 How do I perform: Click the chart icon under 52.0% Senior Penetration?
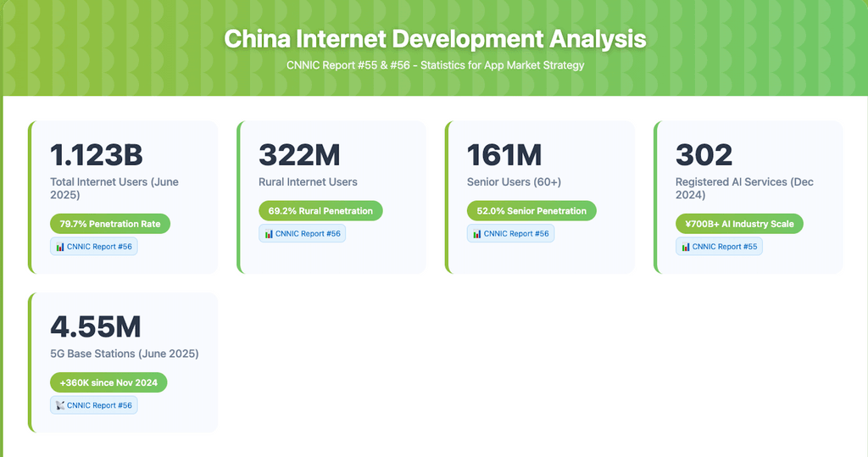click(477, 234)
